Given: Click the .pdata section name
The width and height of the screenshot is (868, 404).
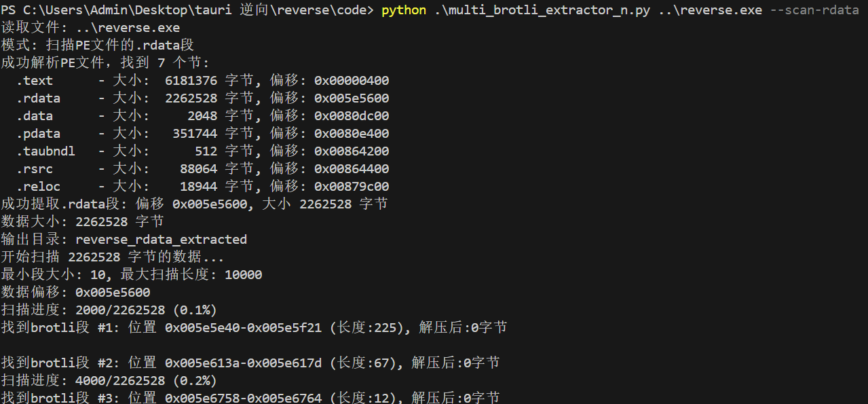Looking at the screenshot, I should tap(38, 134).
